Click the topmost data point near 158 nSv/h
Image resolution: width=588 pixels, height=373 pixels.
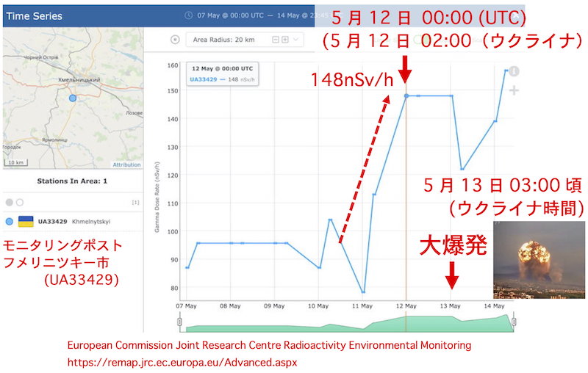[506, 70]
